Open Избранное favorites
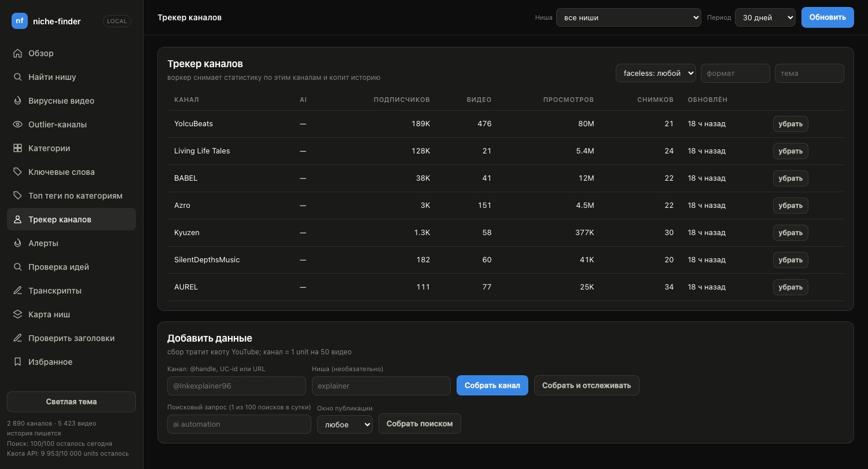This screenshot has width=868, height=469. click(x=71, y=362)
